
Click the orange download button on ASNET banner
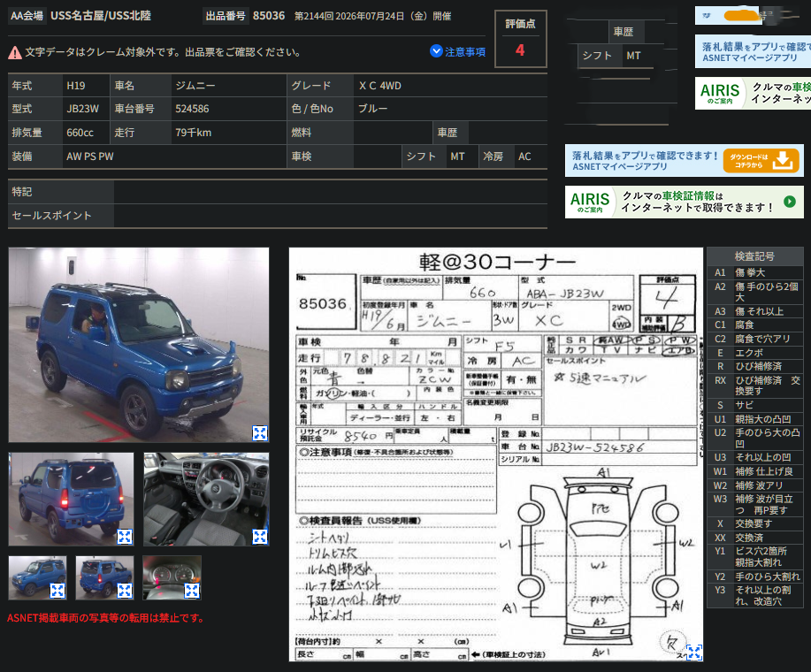pyautogui.click(x=761, y=161)
